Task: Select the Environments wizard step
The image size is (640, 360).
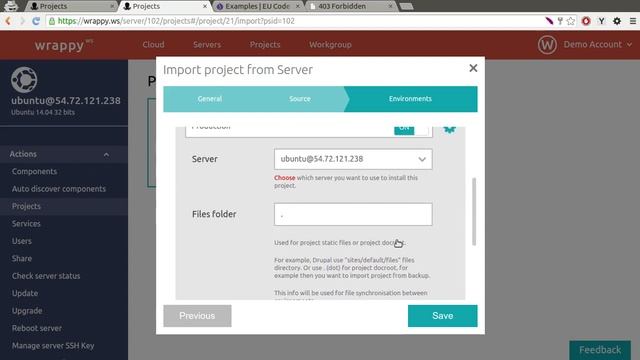Action: pyautogui.click(x=410, y=99)
